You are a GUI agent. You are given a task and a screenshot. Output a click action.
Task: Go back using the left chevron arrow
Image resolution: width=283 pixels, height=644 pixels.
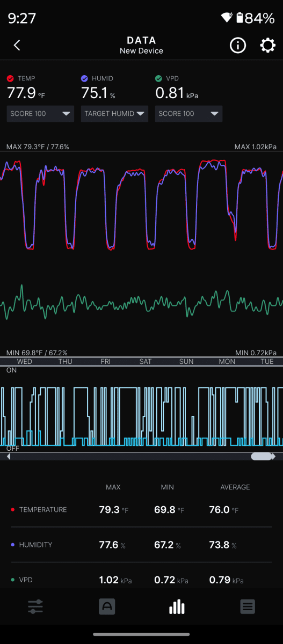17,46
